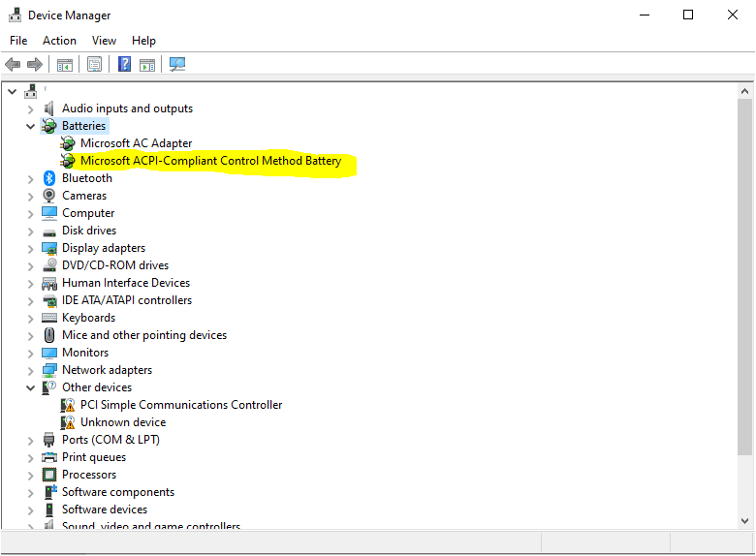The width and height of the screenshot is (756, 556).
Task: Expand the Display adapters category
Action: click(x=30, y=249)
